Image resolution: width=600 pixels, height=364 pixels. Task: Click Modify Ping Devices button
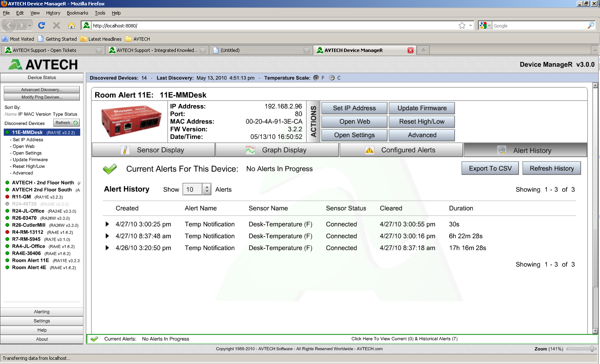[x=42, y=97]
